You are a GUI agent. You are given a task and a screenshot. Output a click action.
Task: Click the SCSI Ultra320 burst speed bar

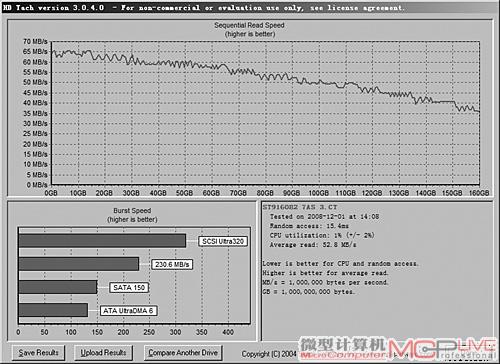[102, 241]
